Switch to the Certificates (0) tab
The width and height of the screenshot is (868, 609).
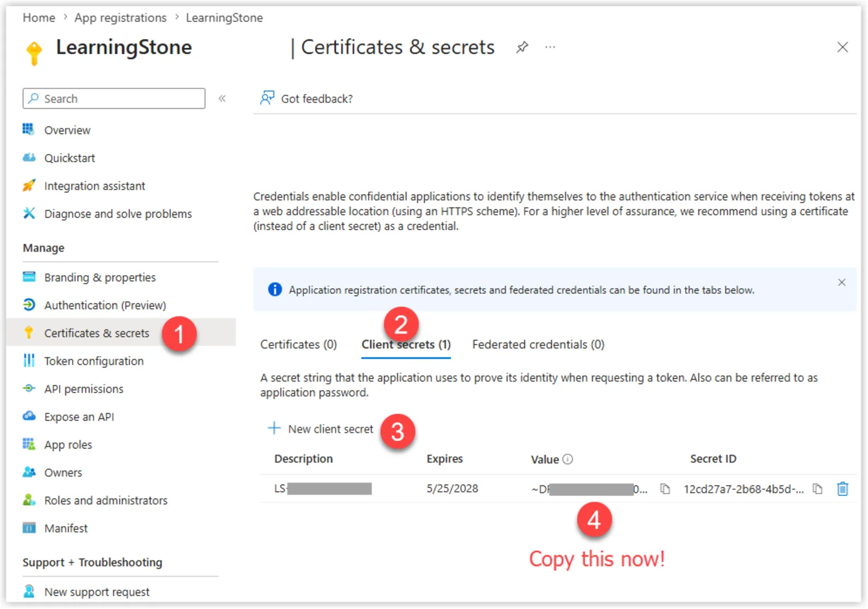pos(298,345)
